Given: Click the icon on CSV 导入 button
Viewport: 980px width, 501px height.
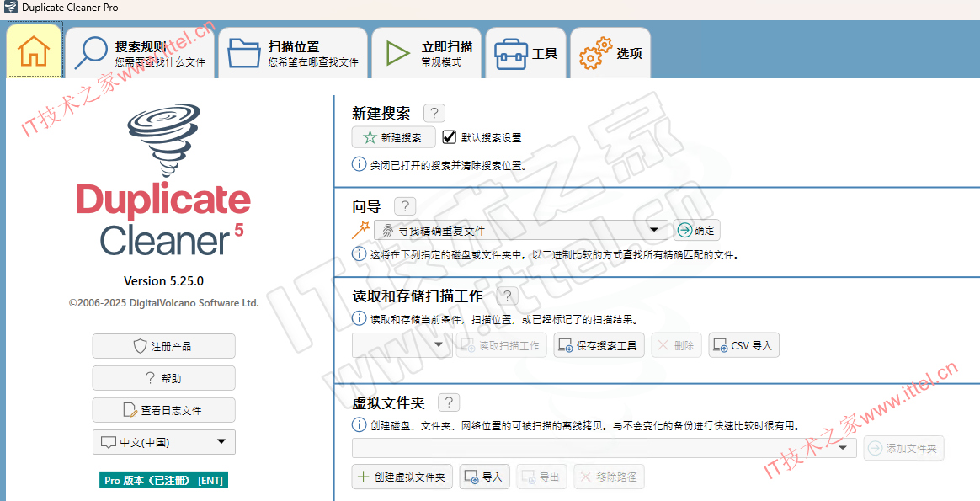Looking at the screenshot, I should tap(722, 346).
